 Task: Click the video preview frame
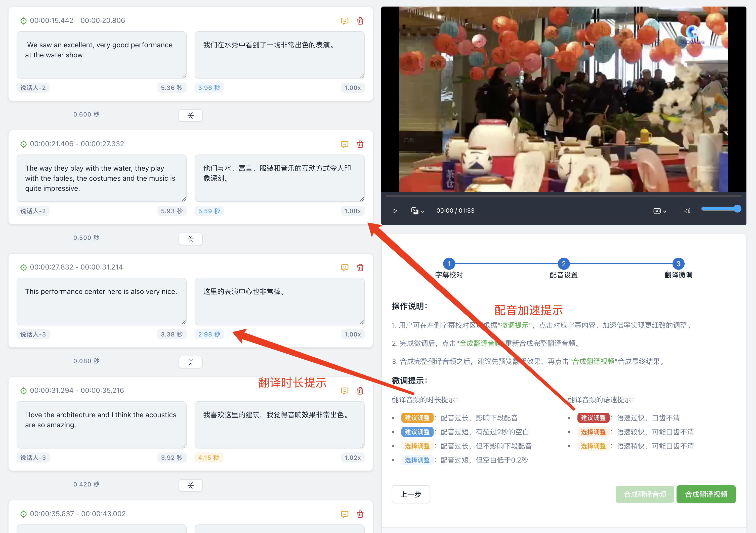pyautogui.click(x=563, y=99)
